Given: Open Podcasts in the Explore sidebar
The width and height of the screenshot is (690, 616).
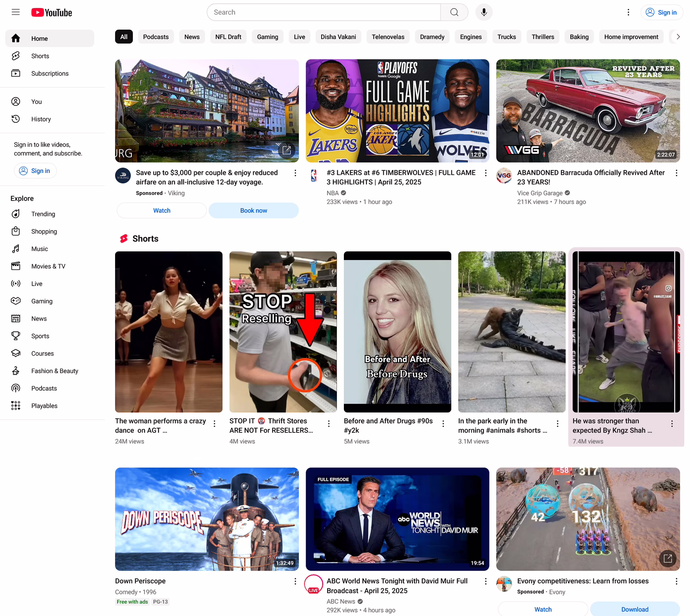Looking at the screenshot, I should pyautogui.click(x=50, y=388).
